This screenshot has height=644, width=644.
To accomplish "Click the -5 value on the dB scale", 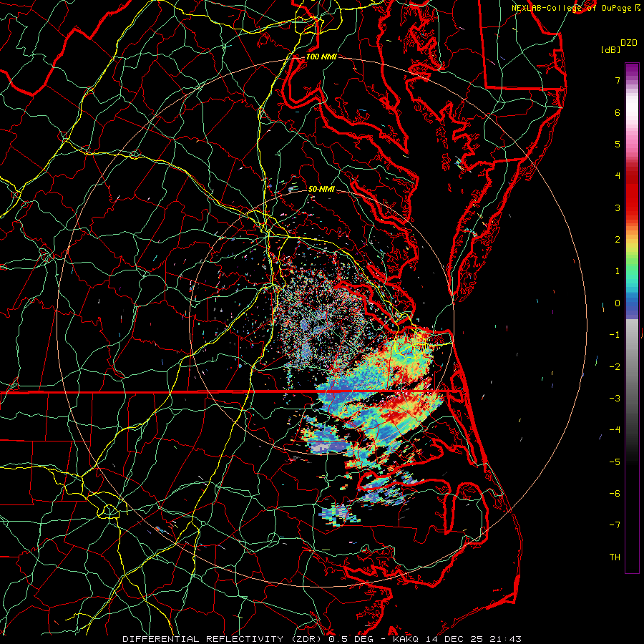I will coord(615,462).
